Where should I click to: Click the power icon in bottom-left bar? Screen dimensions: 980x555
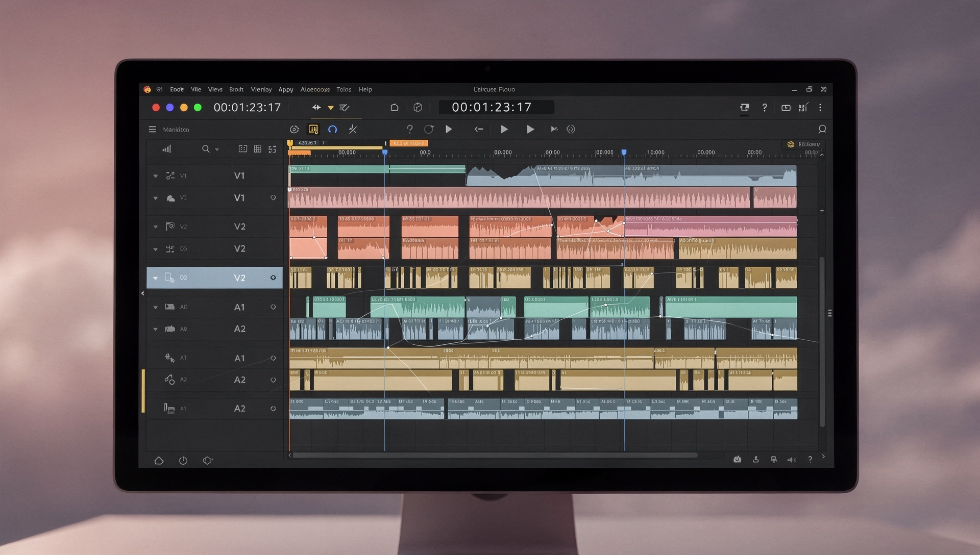pyautogui.click(x=183, y=461)
